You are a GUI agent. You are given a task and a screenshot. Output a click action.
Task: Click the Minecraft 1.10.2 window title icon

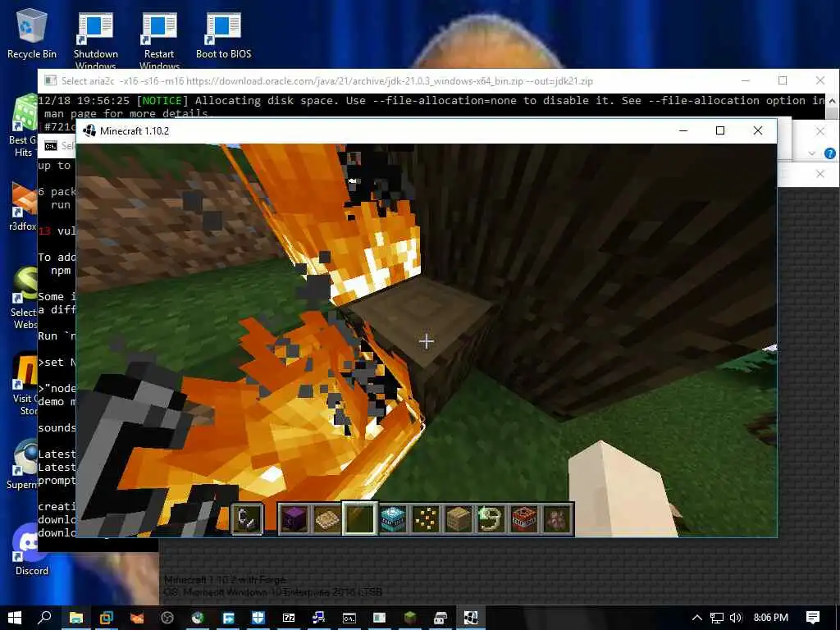[x=89, y=130]
